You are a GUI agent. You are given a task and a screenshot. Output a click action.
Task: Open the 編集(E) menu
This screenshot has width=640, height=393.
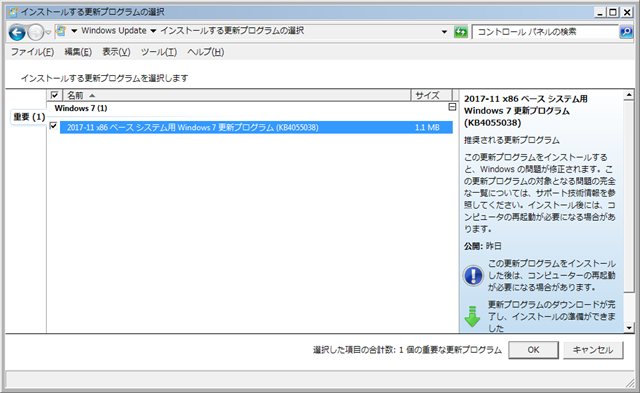78,52
